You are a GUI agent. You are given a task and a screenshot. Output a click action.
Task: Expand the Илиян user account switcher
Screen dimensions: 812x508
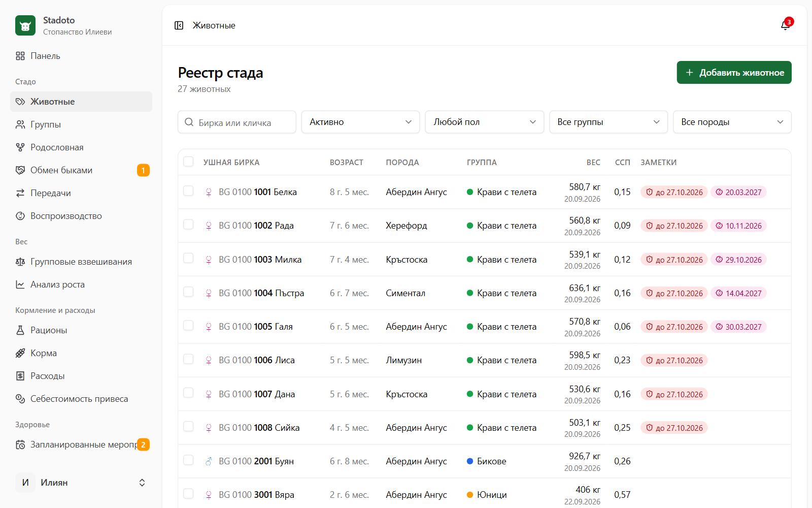[81, 483]
